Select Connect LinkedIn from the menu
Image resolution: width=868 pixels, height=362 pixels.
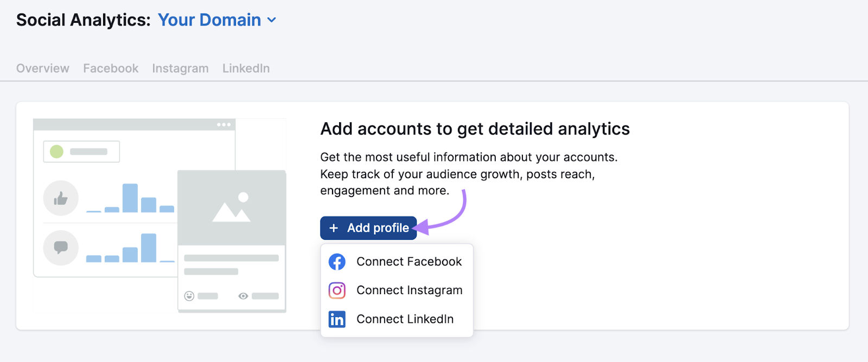405,319
